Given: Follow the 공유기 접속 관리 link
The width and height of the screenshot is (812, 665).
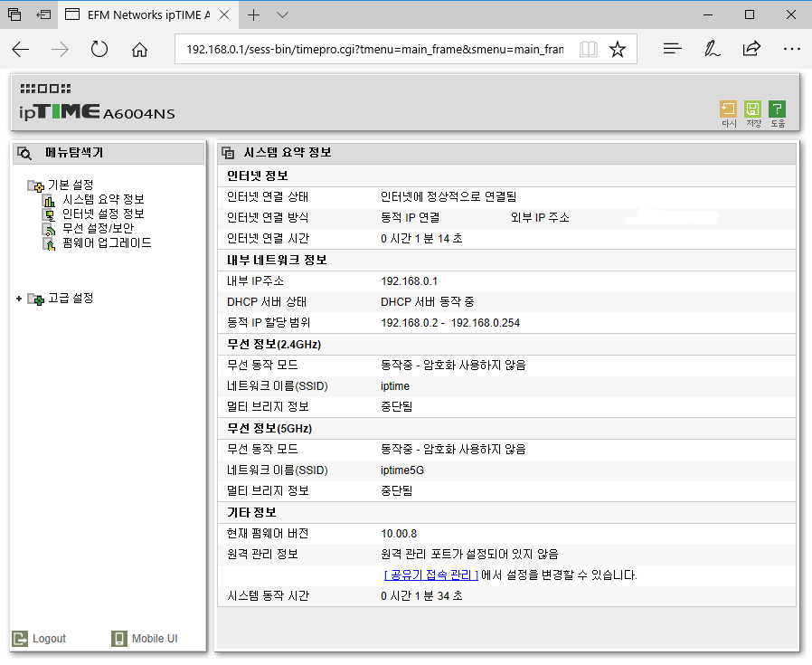Looking at the screenshot, I should 430,575.
